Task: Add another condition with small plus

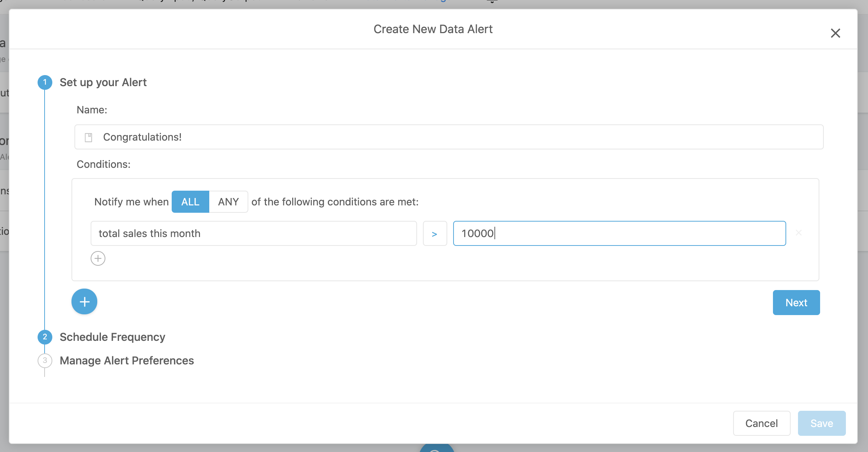Action: coord(98,258)
